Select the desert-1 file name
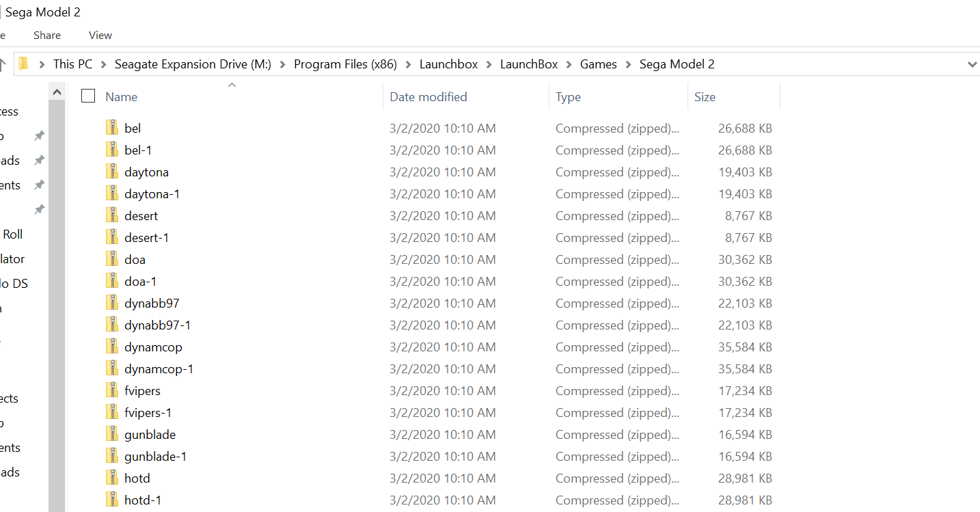The image size is (980, 512). [146, 238]
